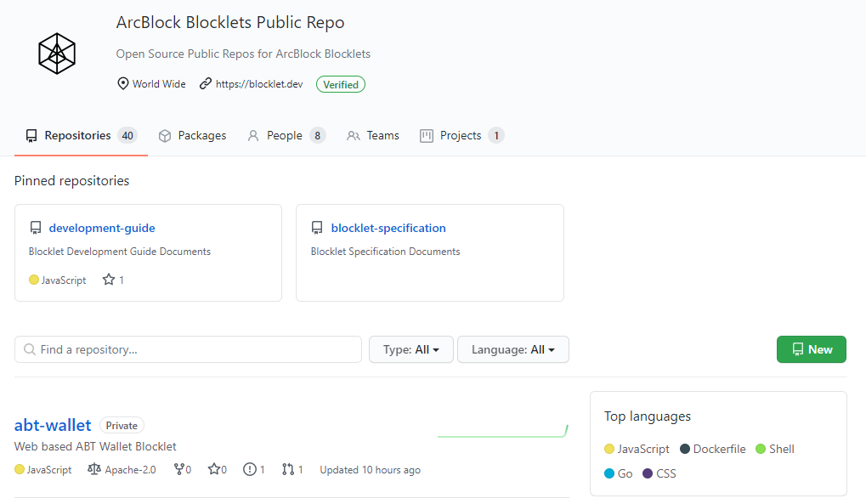Expand the Language: All dropdown
The width and height of the screenshot is (866, 504).
[512, 349]
